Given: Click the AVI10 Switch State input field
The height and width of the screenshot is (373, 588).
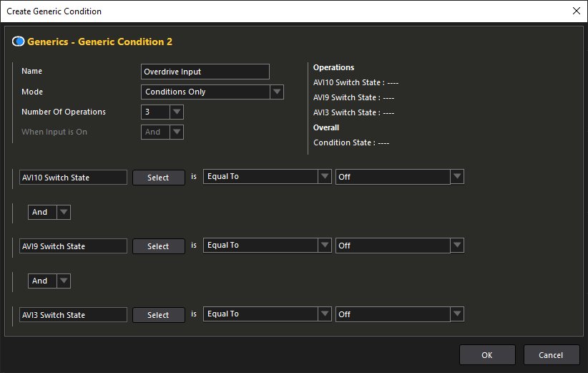Looking at the screenshot, I should pyautogui.click(x=73, y=178).
